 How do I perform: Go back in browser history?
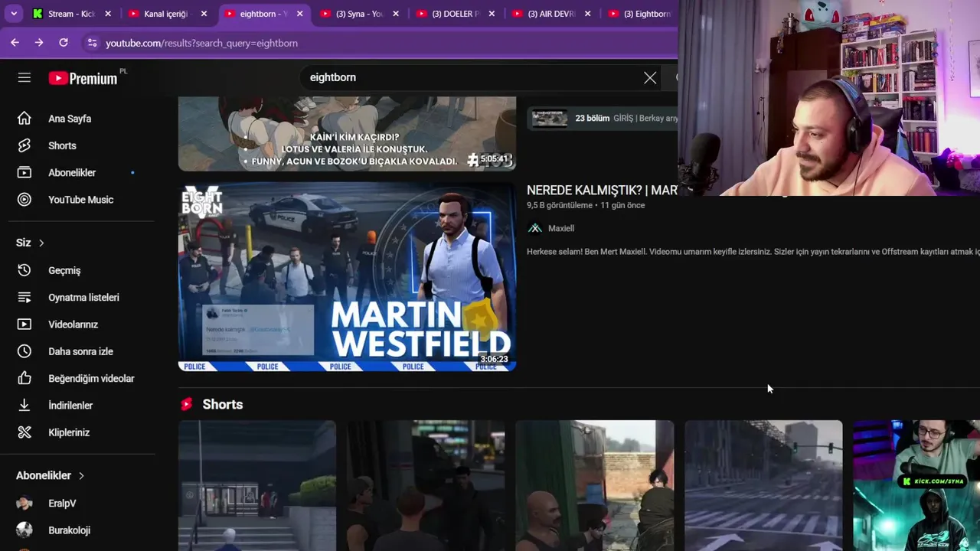[x=15, y=43]
